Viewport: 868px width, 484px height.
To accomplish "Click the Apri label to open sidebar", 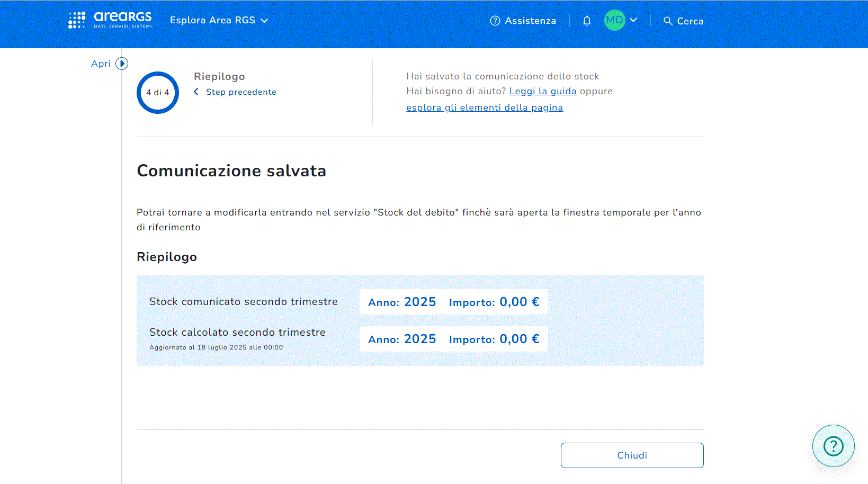I will [101, 64].
